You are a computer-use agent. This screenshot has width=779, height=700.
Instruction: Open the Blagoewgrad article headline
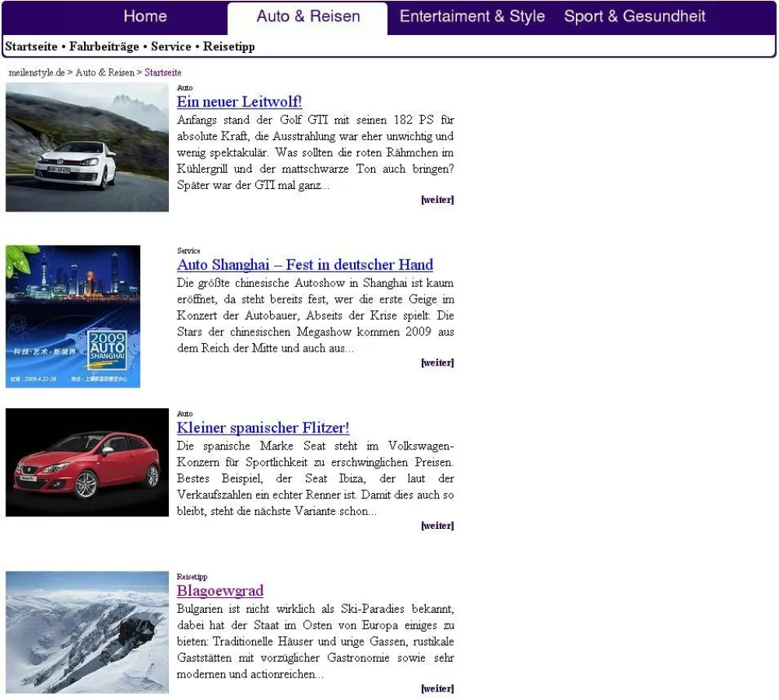[x=220, y=591]
